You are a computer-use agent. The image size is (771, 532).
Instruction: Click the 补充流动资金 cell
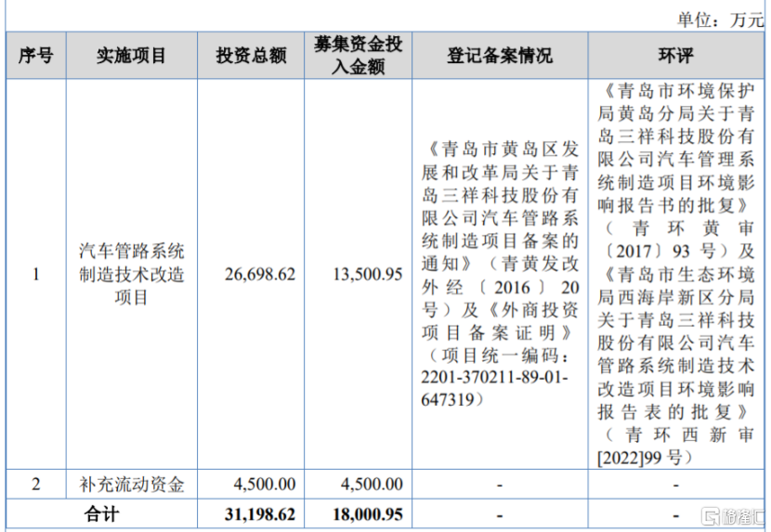pos(131,485)
